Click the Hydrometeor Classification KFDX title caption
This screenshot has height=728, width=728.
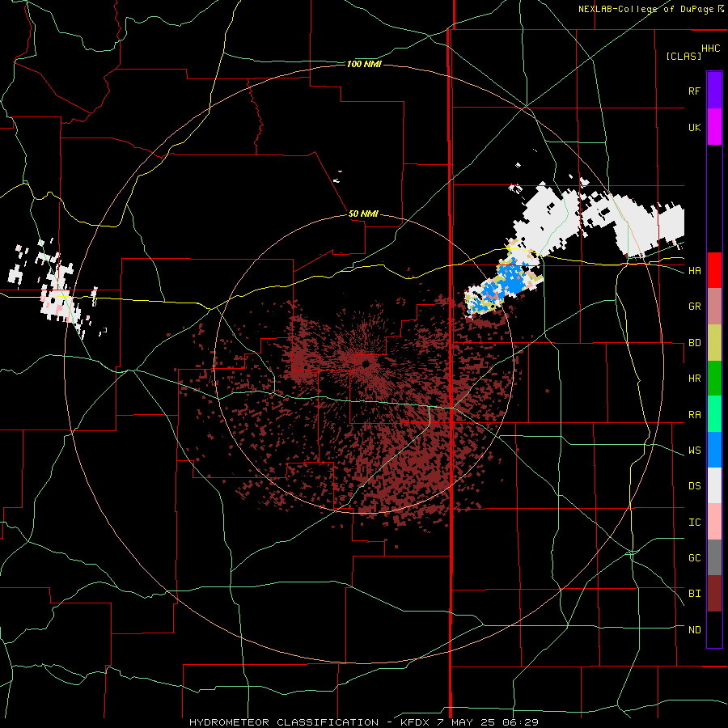coord(364,722)
